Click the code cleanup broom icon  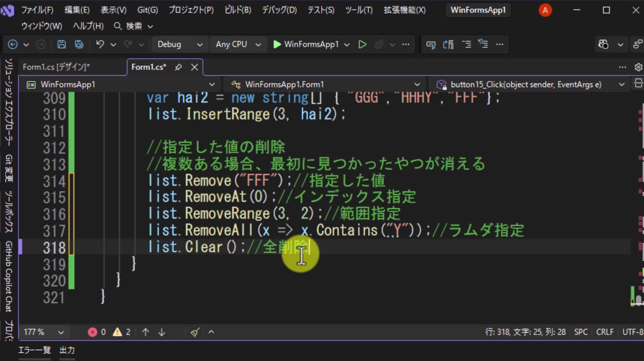point(195,332)
